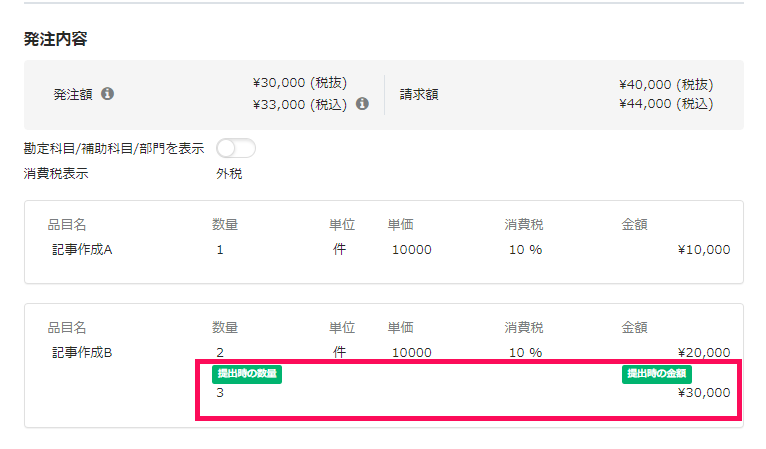Select the 発注内容 heading
This screenshot has width=766, height=449.
click(x=55, y=39)
